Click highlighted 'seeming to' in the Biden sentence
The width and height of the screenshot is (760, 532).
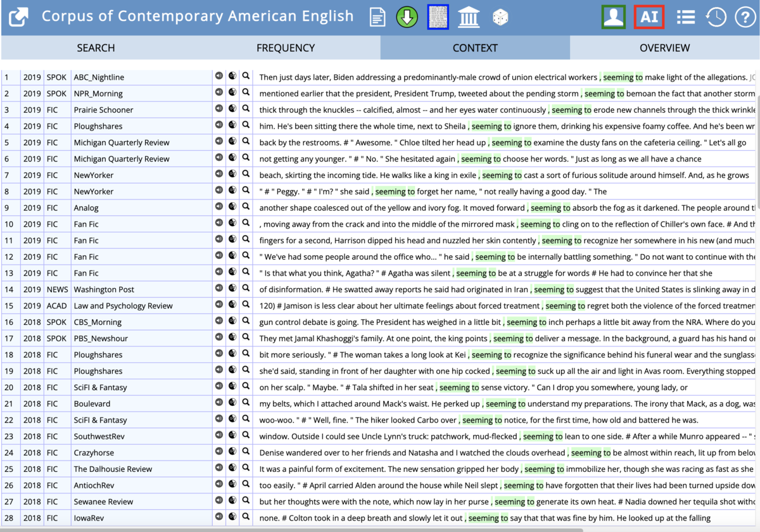click(623, 77)
